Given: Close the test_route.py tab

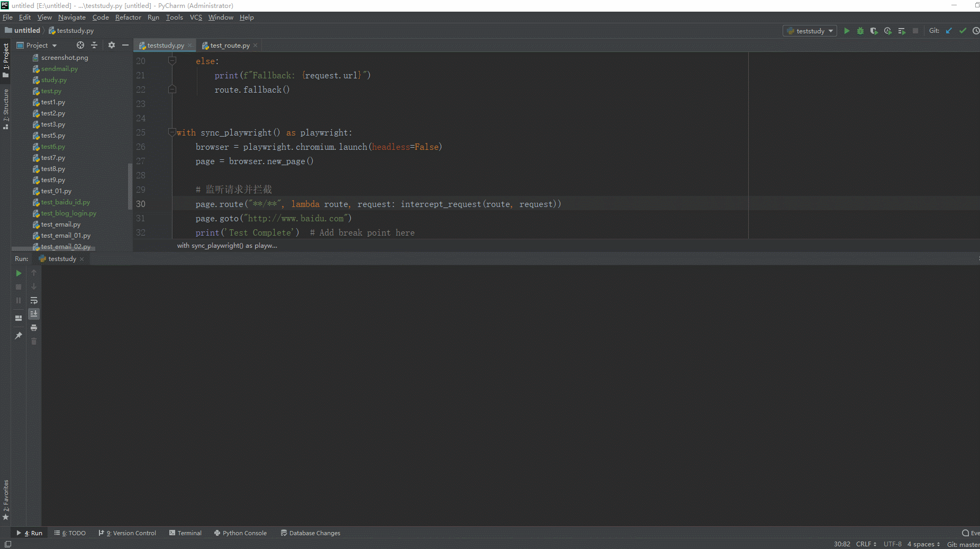Looking at the screenshot, I should tap(255, 46).
